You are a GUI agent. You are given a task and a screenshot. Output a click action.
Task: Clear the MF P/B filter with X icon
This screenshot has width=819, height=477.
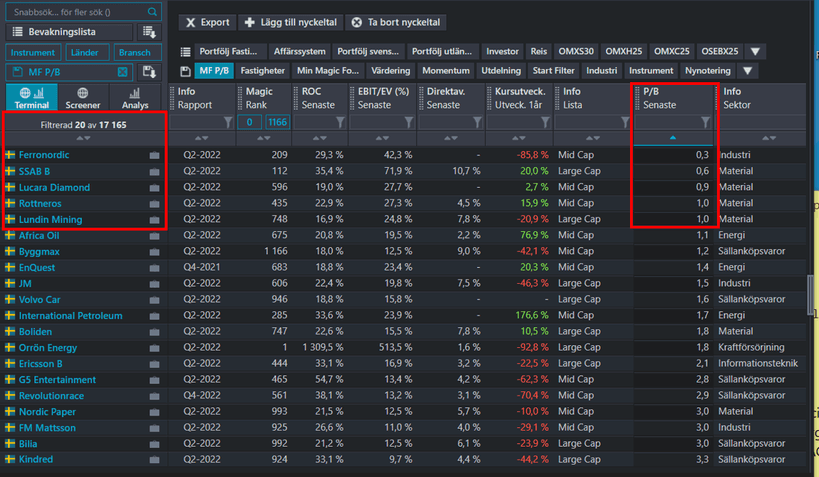tap(123, 72)
